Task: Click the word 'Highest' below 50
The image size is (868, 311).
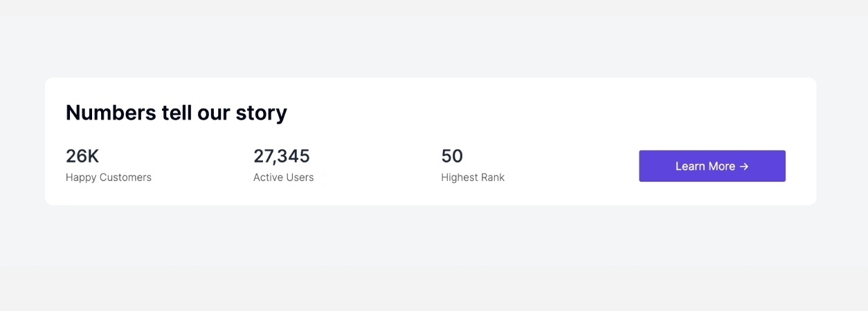Action: coord(459,178)
